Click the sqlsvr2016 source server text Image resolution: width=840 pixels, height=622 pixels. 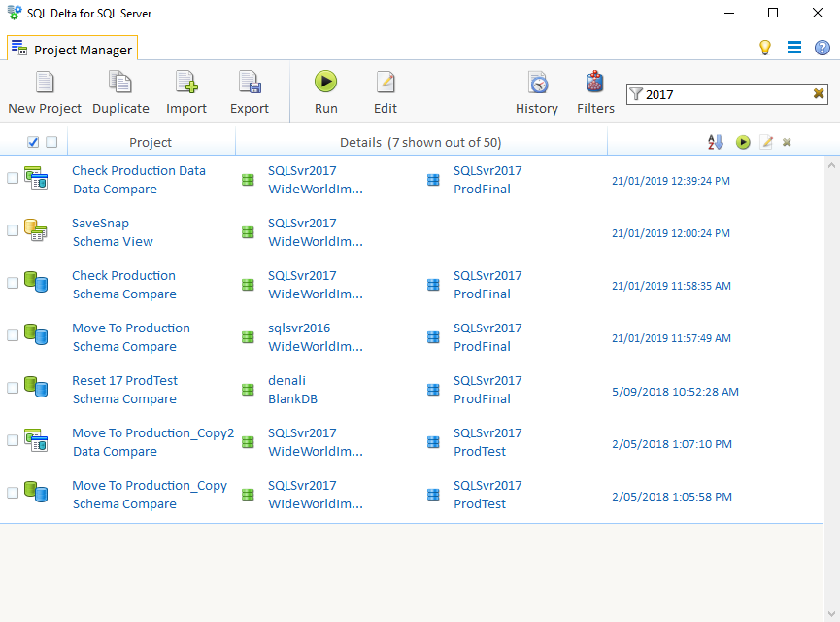299,328
